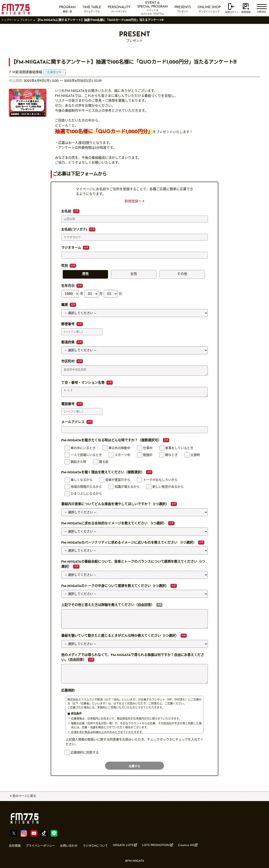
Task: Check the スポーツ中 checkbox
Action: tap(111, 455)
